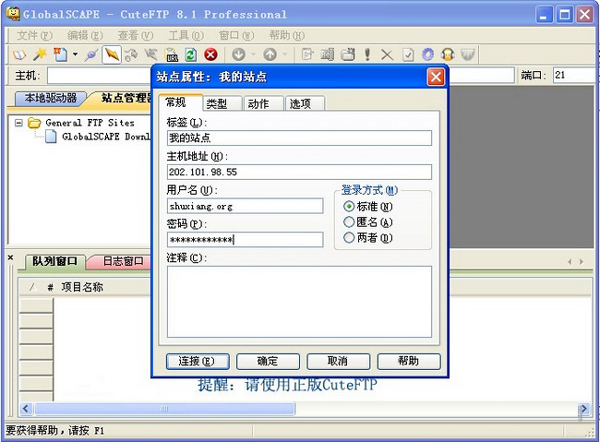Click the connection wizard wand icon

pos(40,54)
